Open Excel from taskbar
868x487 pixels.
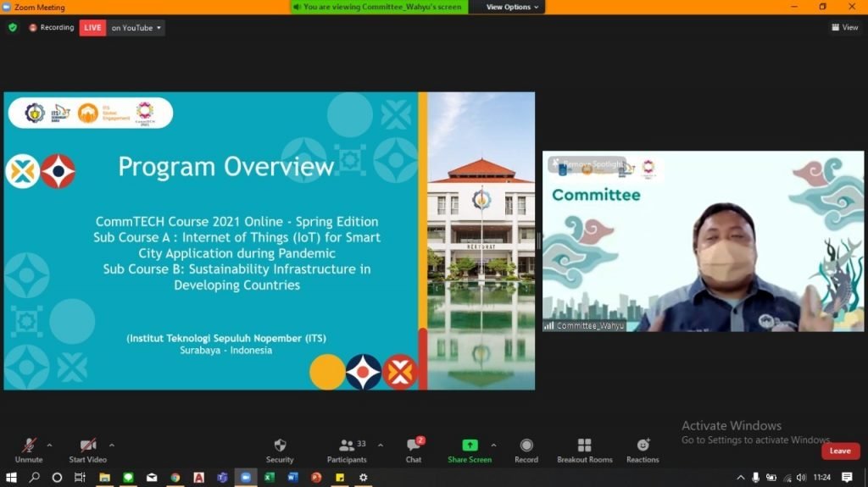(x=270, y=477)
